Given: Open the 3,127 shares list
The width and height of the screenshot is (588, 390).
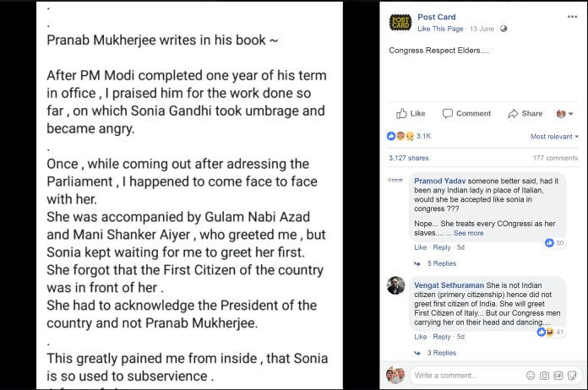Looking at the screenshot, I should click(x=408, y=158).
